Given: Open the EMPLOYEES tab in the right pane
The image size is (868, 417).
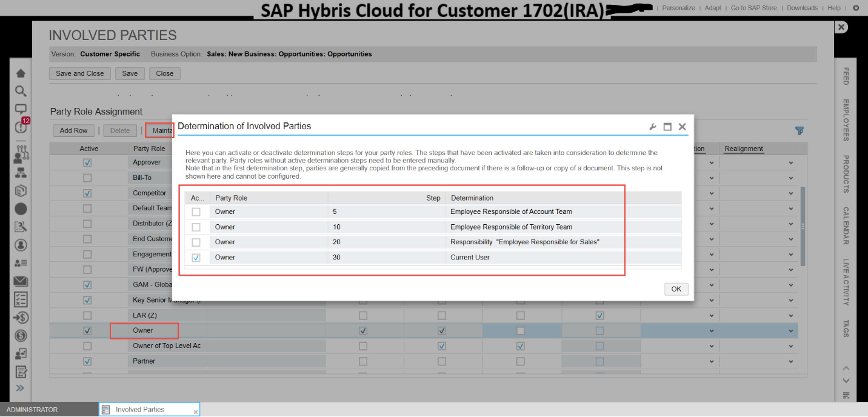Looking at the screenshot, I should click(846, 120).
